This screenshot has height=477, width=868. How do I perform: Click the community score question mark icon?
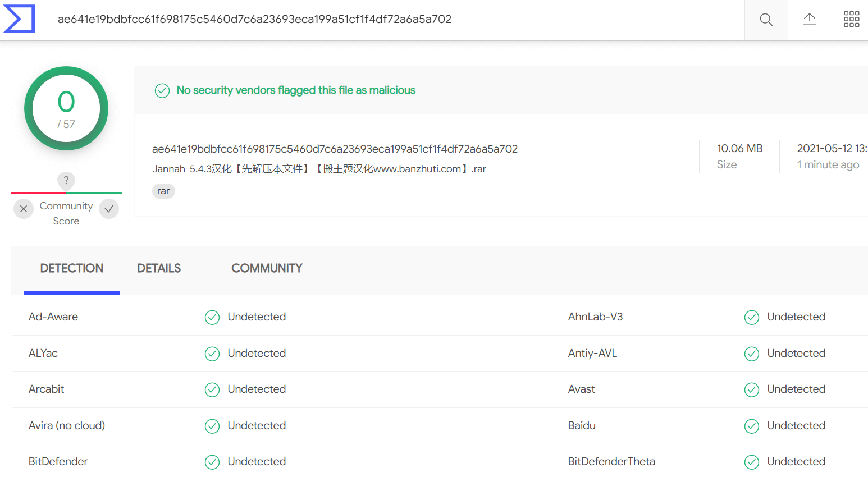pos(66,180)
